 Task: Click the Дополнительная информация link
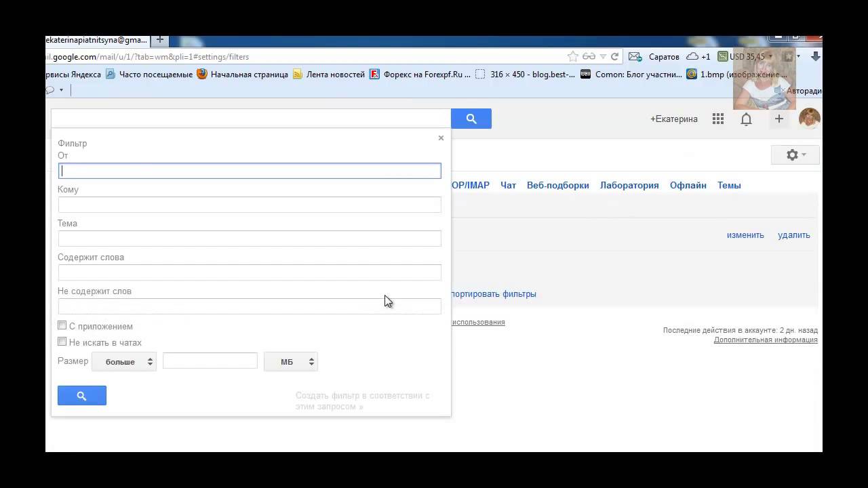766,340
